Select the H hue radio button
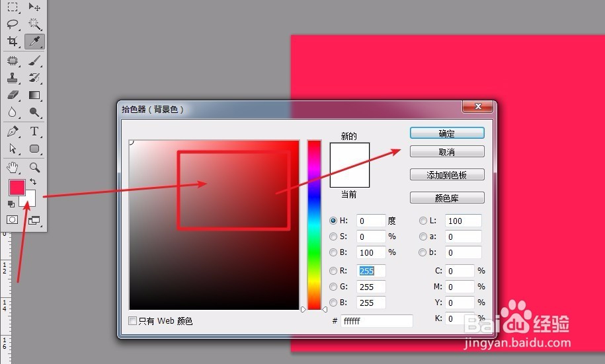Viewport: 605px width, 364px height. [333, 221]
